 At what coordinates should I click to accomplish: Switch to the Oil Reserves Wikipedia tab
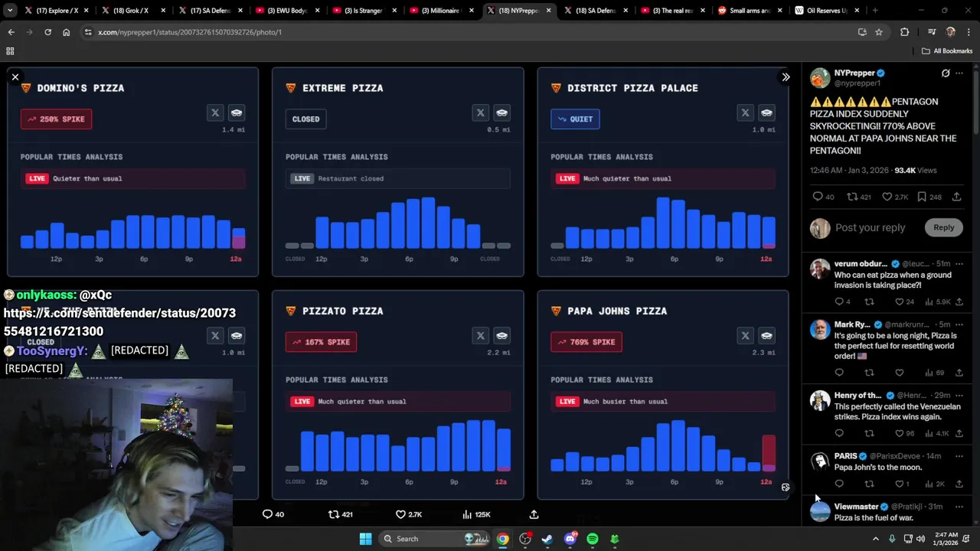click(x=826, y=11)
